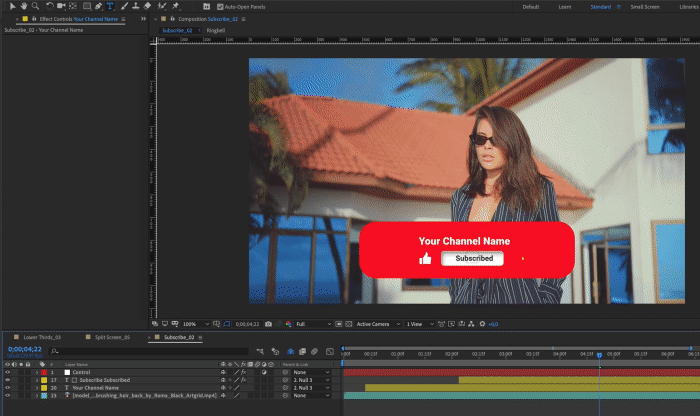Open the graph editor in timeline
This screenshot has width=700, height=416.
[x=330, y=352]
